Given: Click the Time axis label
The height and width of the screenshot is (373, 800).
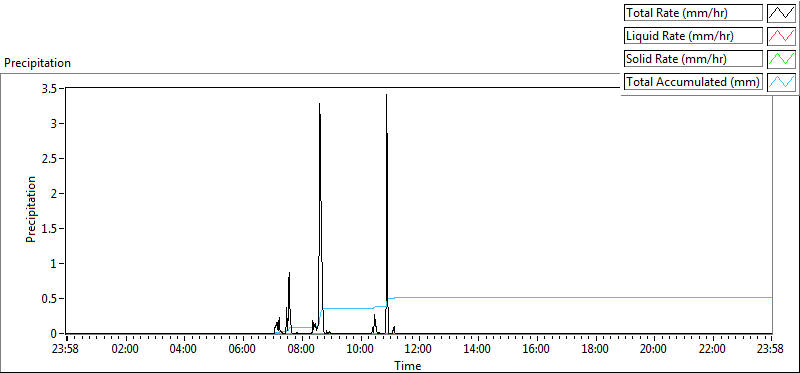Looking at the screenshot, I should click(408, 365).
